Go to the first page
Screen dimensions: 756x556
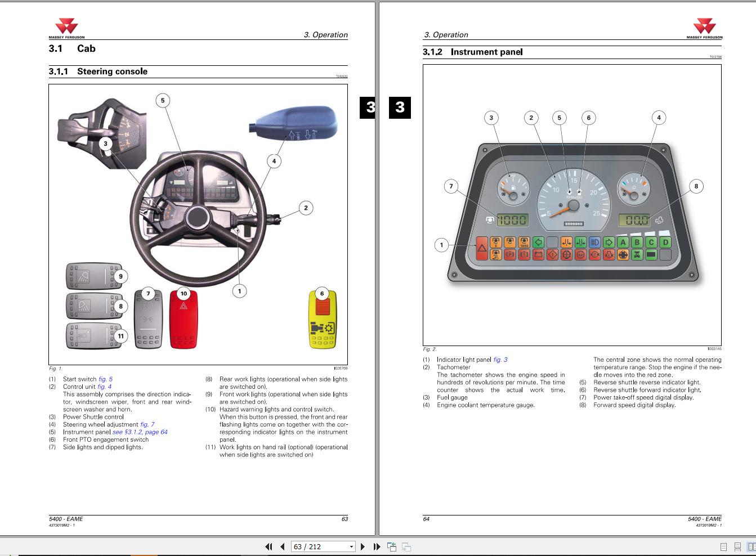click(x=269, y=546)
